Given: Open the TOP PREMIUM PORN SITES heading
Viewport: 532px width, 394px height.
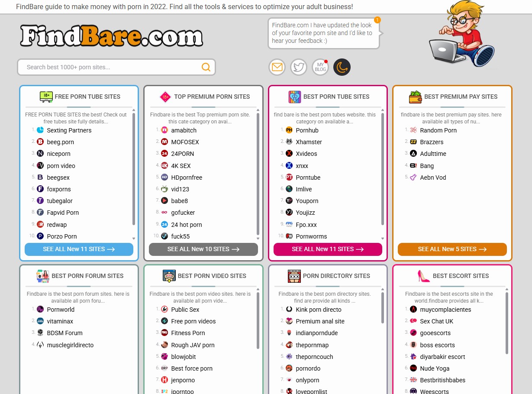Looking at the screenshot, I should click(x=212, y=97).
